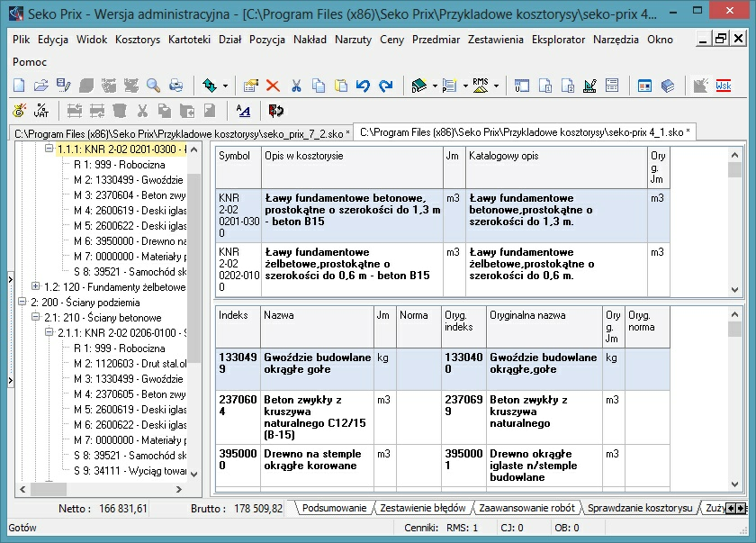Open dropdown arrow beside the D book icon
The image size is (756, 543).
tap(435, 86)
